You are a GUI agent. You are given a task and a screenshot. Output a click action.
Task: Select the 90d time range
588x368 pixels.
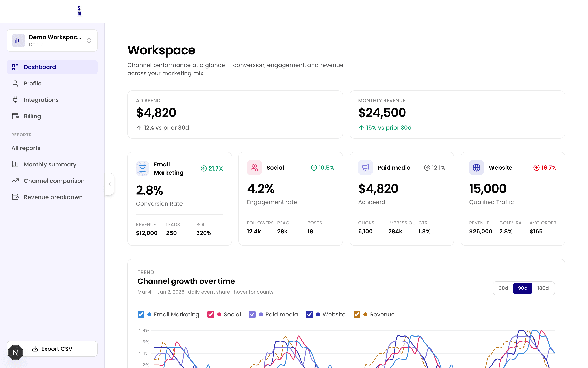(x=523, y=288)
